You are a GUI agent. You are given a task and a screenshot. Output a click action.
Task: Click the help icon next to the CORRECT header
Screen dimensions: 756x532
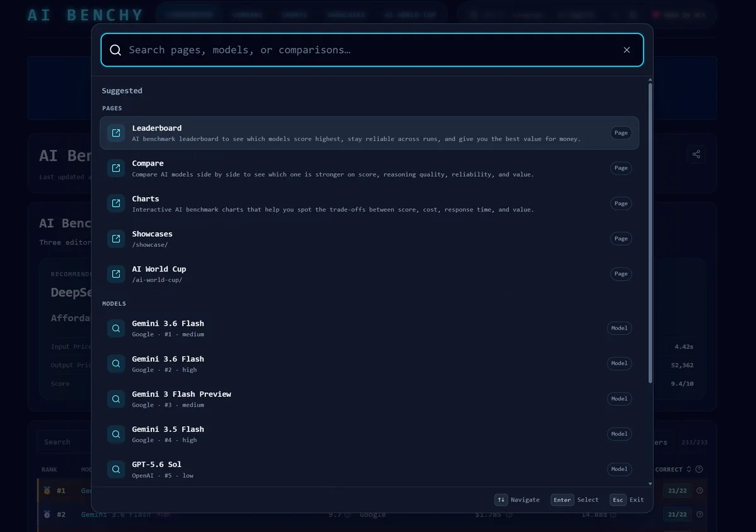coord(699,469)
